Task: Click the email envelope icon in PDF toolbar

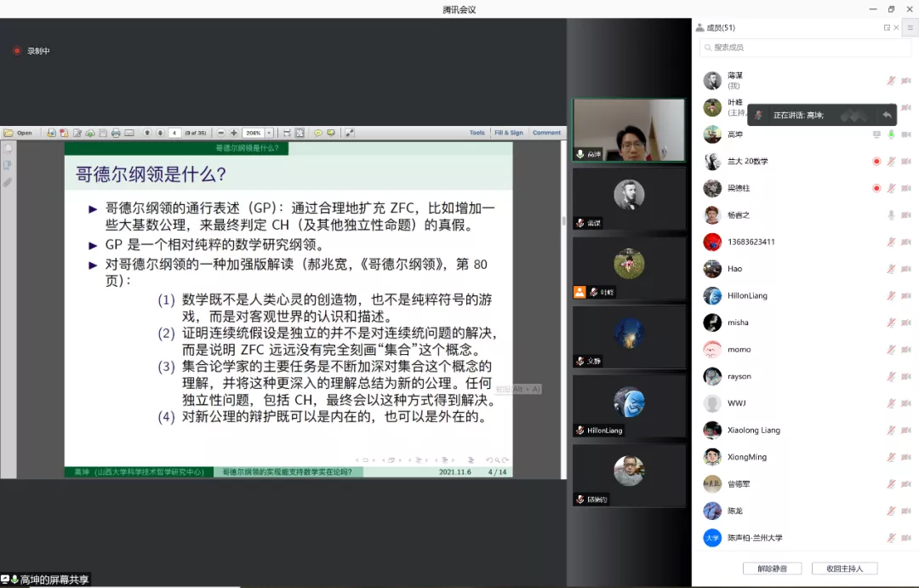Action: coord(129,133)
